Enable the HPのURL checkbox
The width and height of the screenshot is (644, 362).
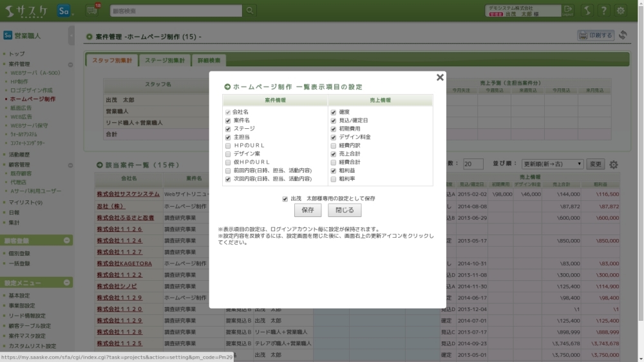pos(228,146)
